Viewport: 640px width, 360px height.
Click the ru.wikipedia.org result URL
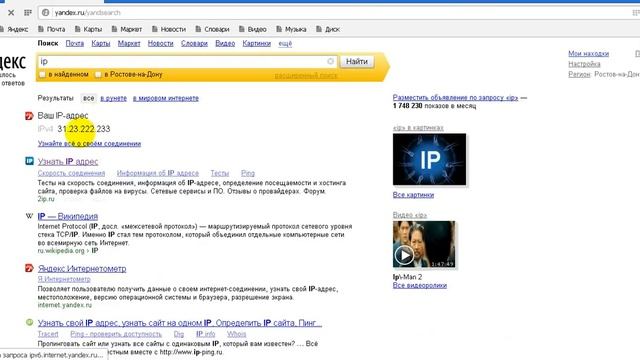[68, 251]
